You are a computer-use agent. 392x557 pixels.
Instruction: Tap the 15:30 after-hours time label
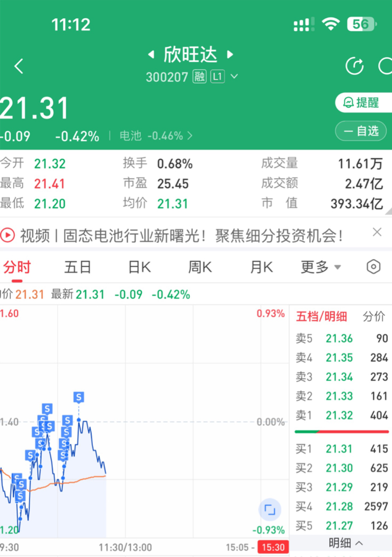273,547
